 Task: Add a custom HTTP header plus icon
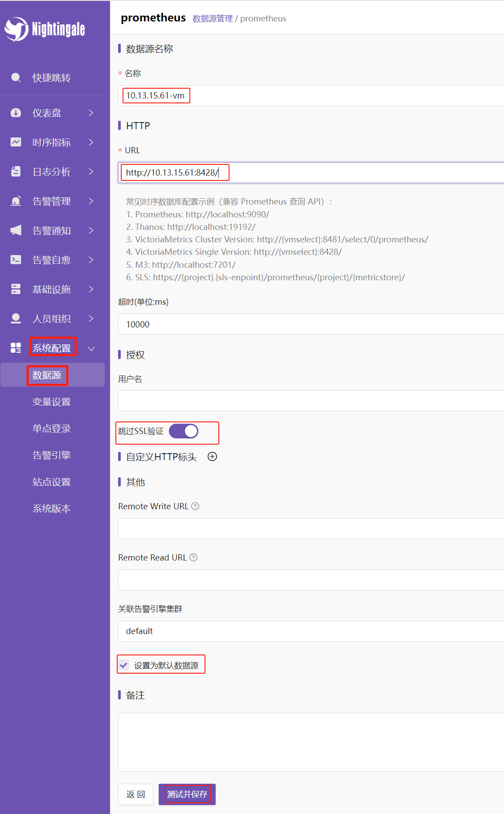[213, 457]
